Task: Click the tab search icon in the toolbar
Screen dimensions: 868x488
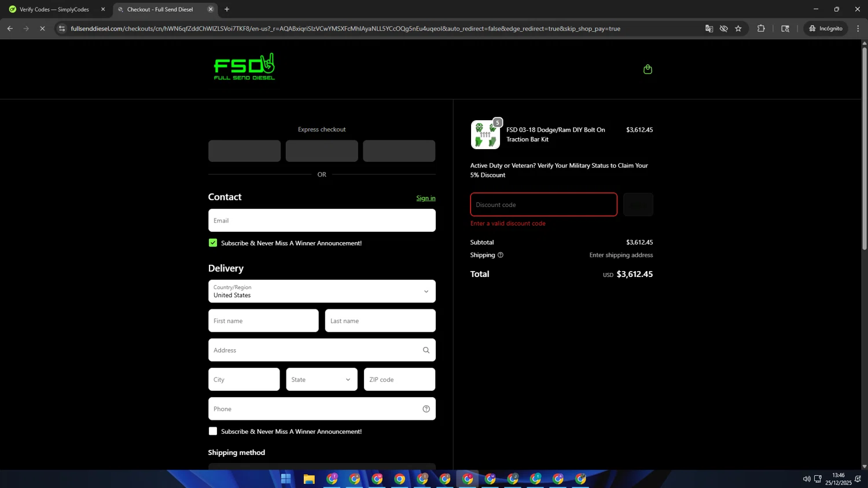Action: click(785, 28)
